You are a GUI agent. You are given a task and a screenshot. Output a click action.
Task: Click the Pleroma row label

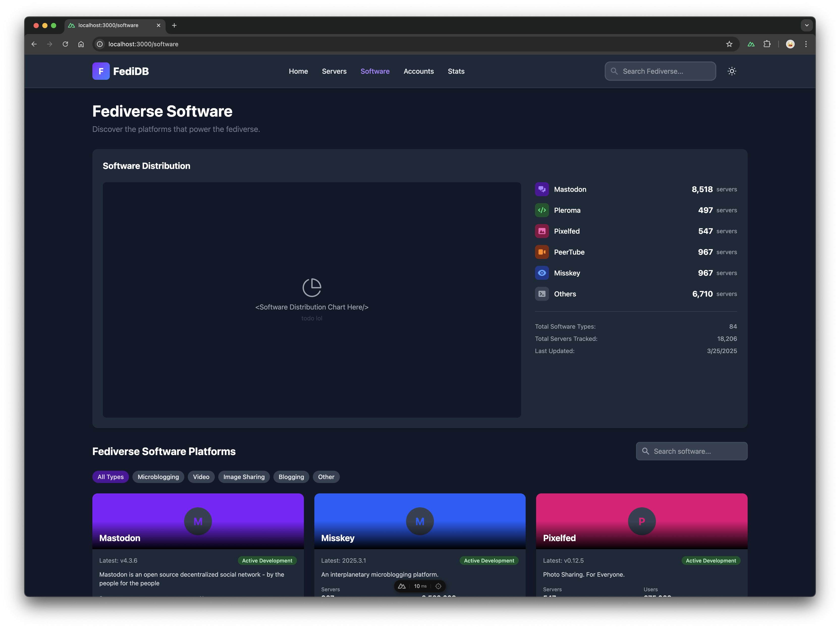(x=567, y=210)
